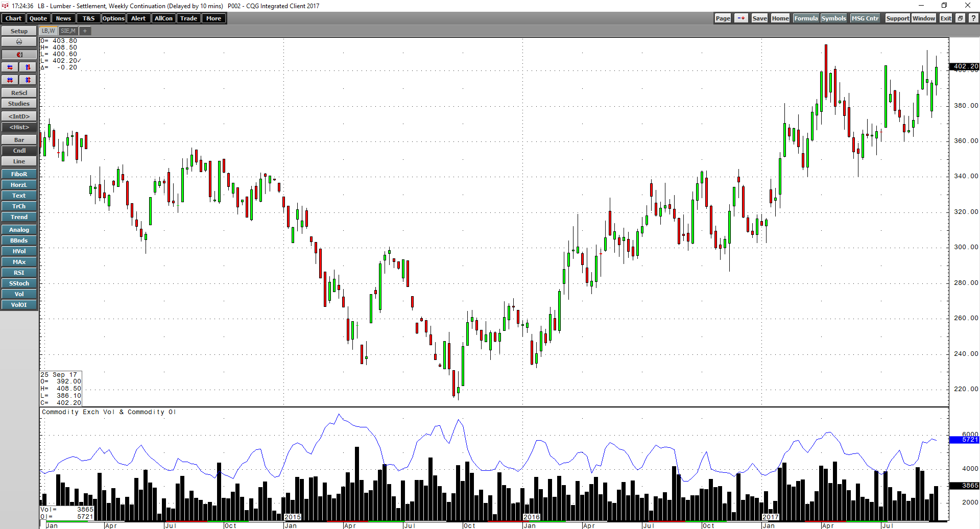The height and width of the screenshot is (529, 980).
Task: Select Bar chart type
Action: 19,140
